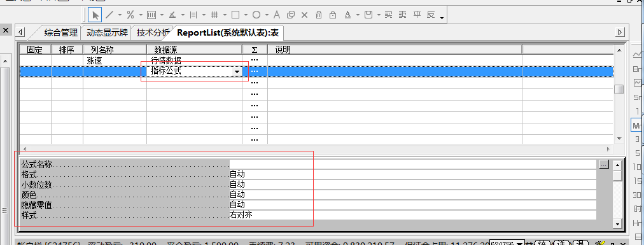This screenshot has height=245, width=644.
Task: Click the Σ column header
Action: [x=255, y=50]
